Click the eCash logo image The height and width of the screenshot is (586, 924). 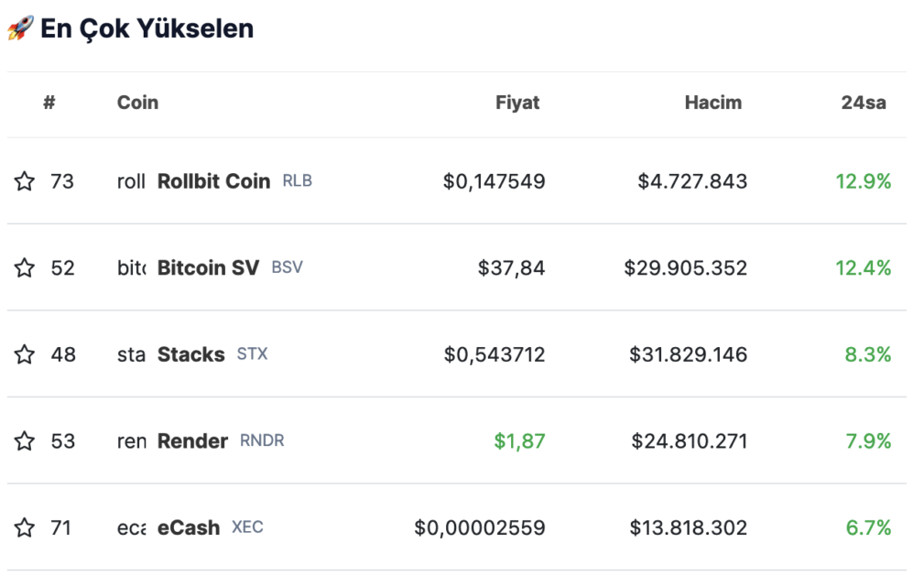point(131,527)
